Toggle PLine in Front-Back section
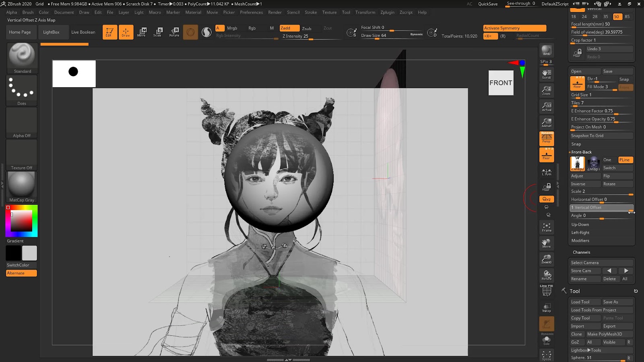The image size is (644, 362). (x=625, y=160)
